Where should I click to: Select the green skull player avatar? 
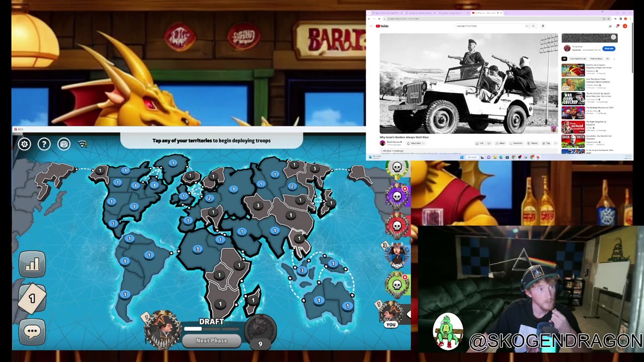tap(397, 285)
